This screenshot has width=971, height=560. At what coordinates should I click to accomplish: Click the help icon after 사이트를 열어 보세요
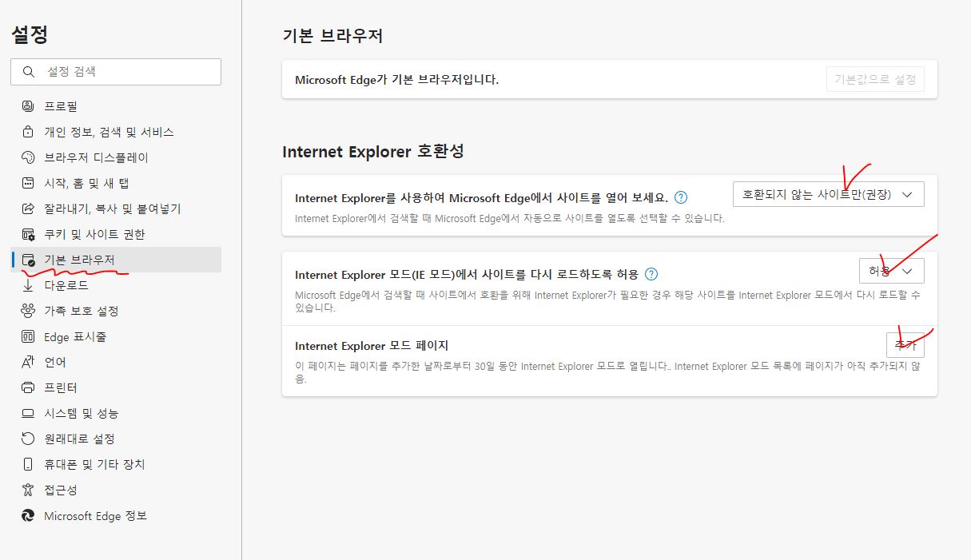[681, 197]
